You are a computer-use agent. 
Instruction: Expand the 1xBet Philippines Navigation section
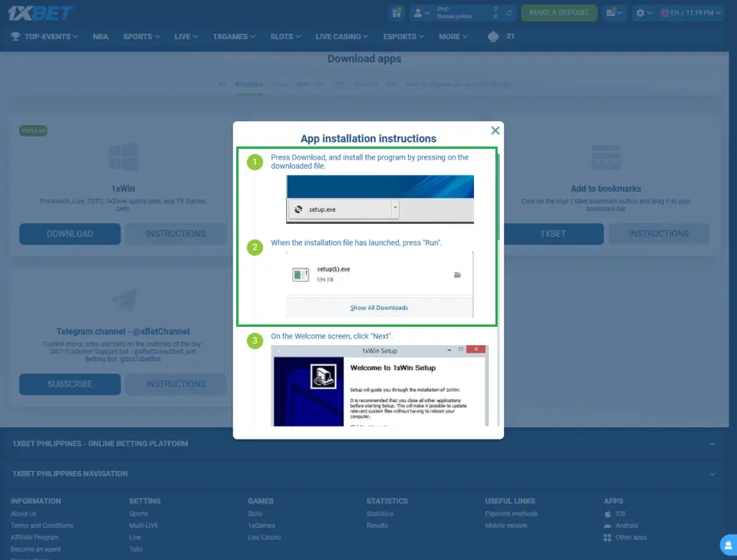pos(368,473)
